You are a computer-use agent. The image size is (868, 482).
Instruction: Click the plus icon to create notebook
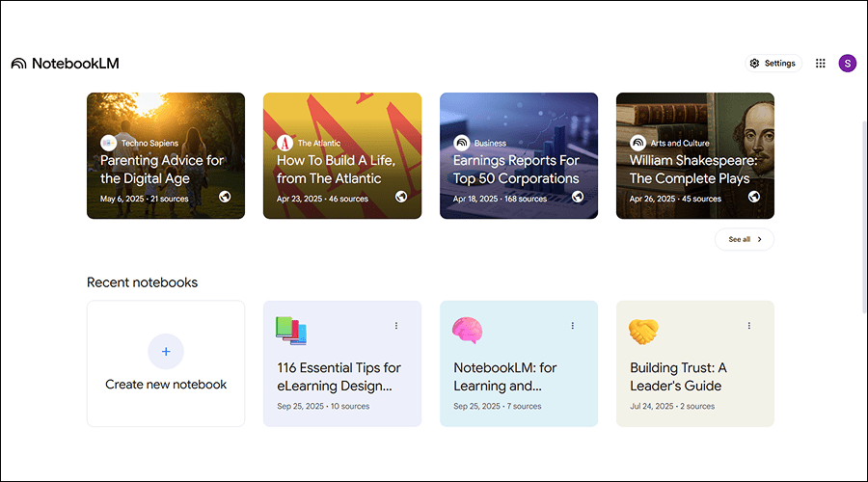pyautogui.click(x=166, y=352)
